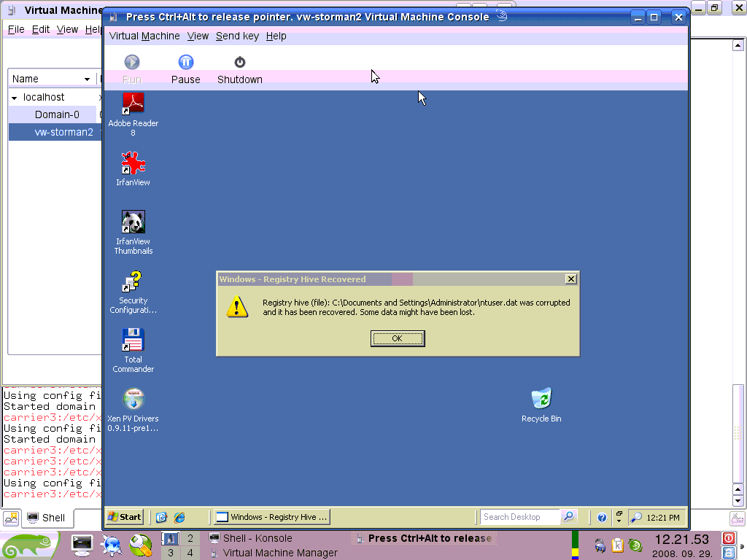Open the Send key menu

point(237,36)
